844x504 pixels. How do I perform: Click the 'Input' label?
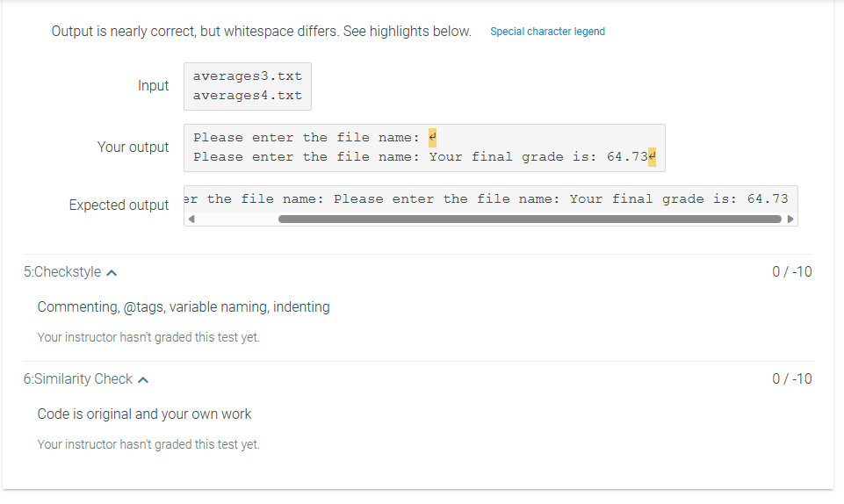[154, 86]
